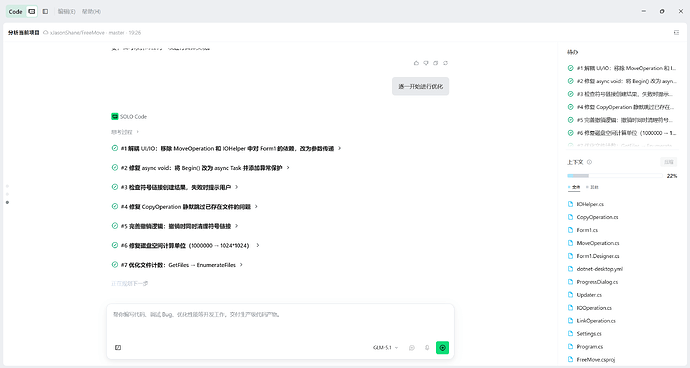
Task: Click the microphone voice input icon
Action: (427, 348)
